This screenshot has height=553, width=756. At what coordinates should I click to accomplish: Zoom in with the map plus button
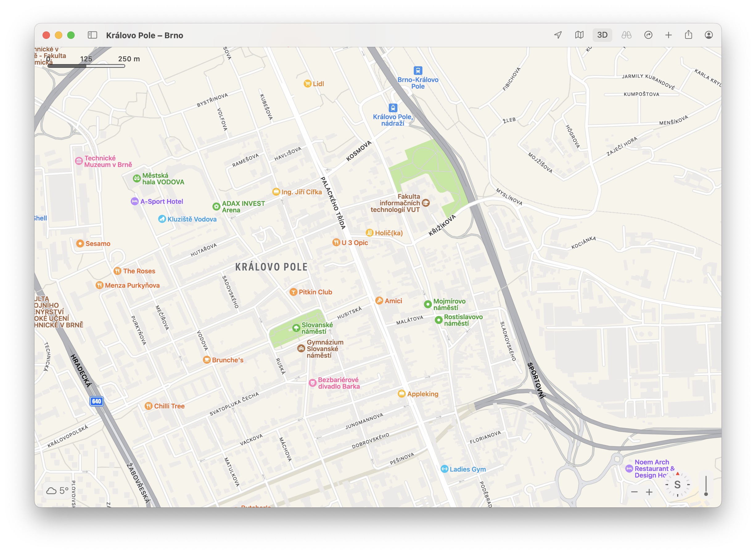click(x=649, y=492)
